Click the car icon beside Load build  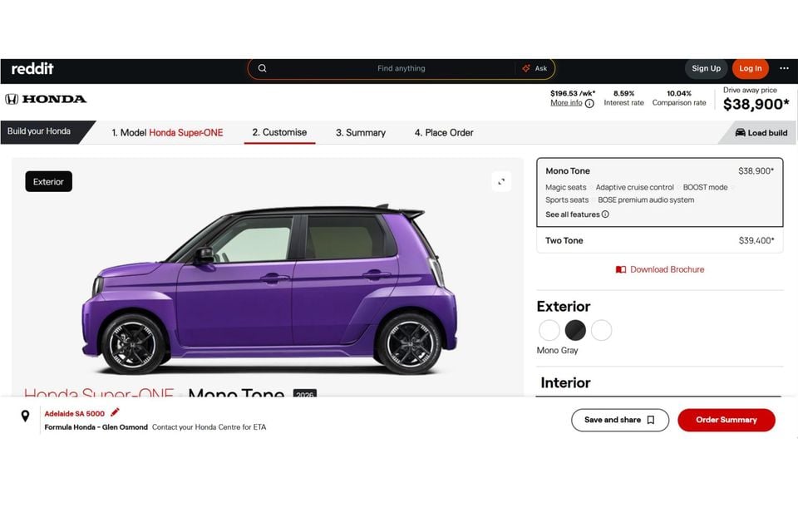coord(740,132)
